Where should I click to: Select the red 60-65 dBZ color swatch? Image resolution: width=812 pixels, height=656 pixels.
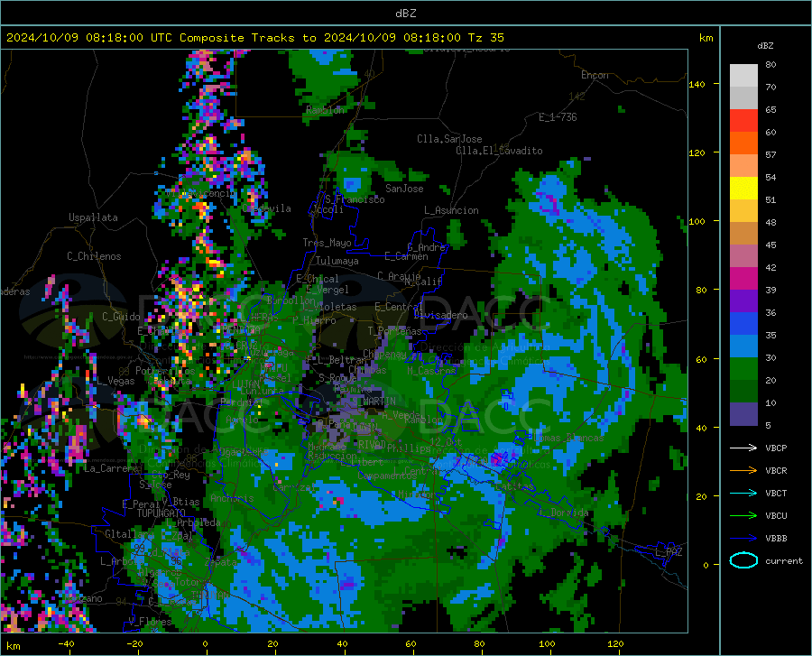click(743, 121)
